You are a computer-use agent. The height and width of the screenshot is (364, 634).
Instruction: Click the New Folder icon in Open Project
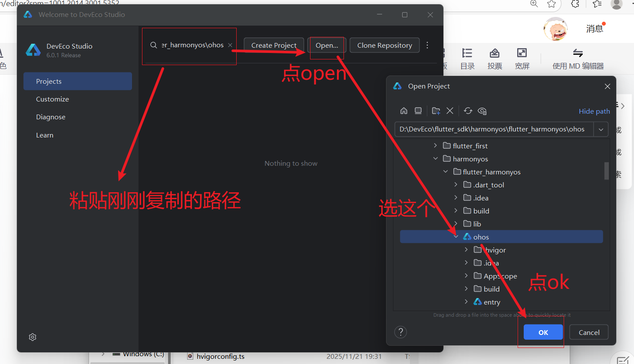pos(436,111)
